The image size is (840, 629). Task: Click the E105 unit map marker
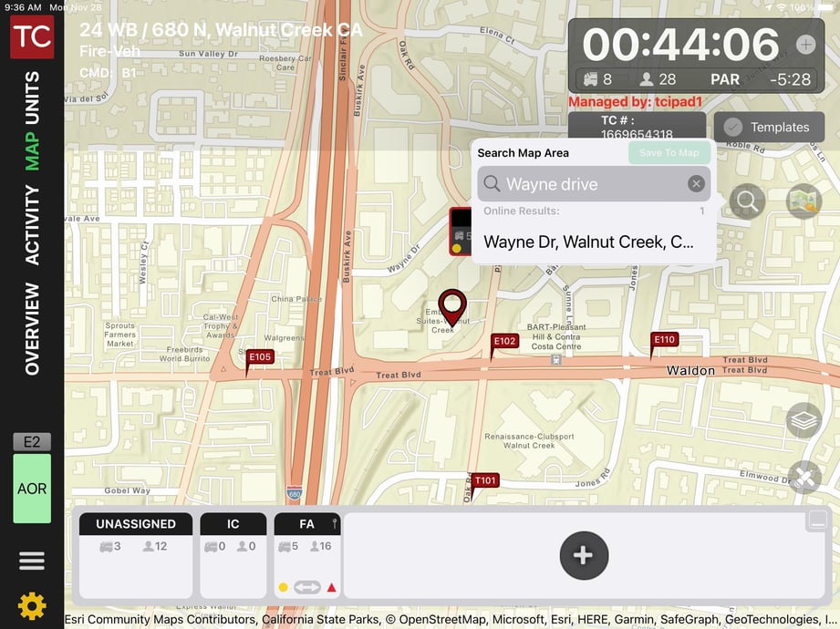(259, 357)
